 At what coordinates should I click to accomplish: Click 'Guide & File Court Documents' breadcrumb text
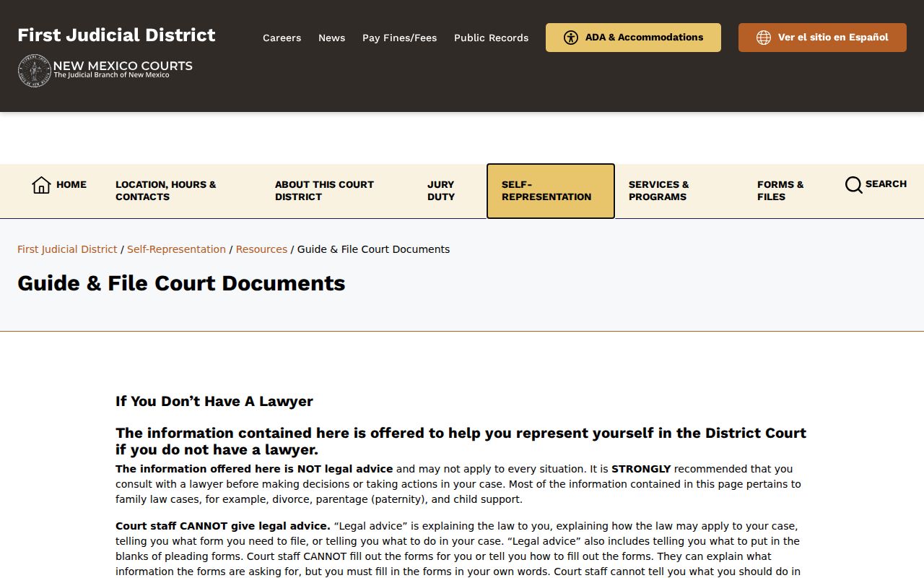point(373,249)
